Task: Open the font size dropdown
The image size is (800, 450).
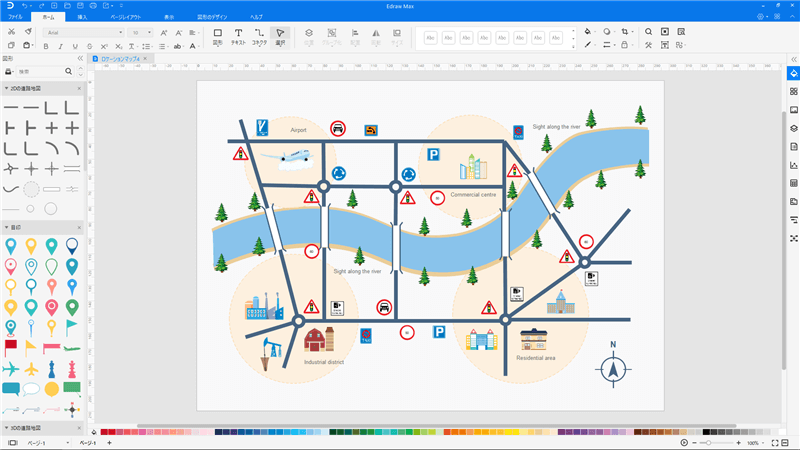Action: point(141,32)
